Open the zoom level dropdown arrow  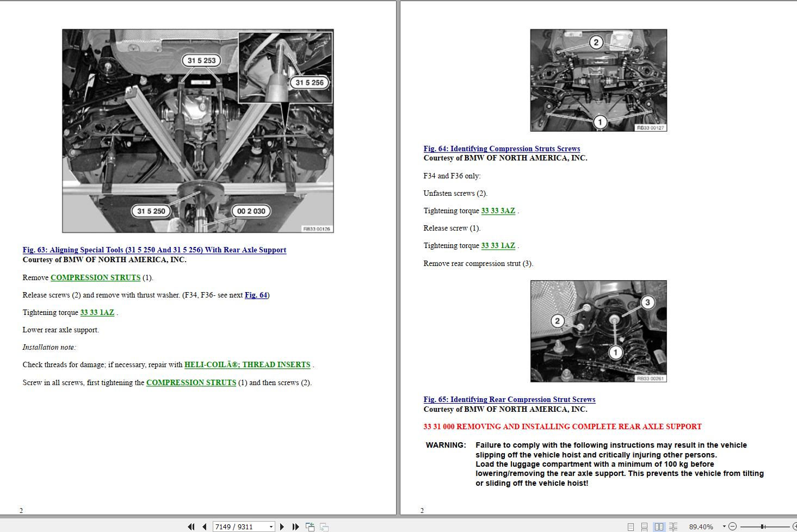click(x=724, y=527)
